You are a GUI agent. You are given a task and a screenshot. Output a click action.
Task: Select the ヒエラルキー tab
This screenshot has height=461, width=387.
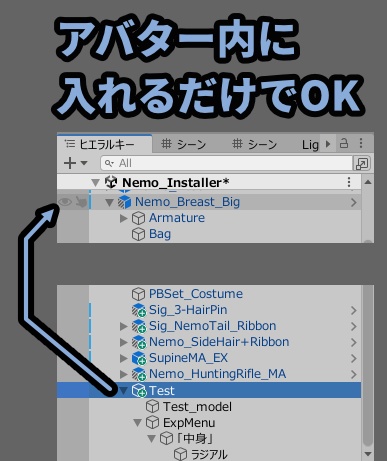[99, 144]
